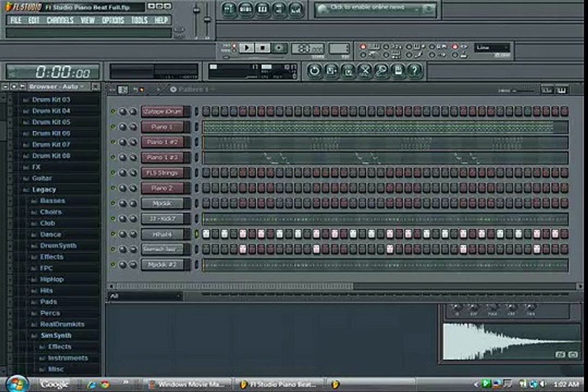Viewport: 588px width, 392px height.
Task: Toggle the HiHat4 channel select LED
Action: (x=196, y=234)
